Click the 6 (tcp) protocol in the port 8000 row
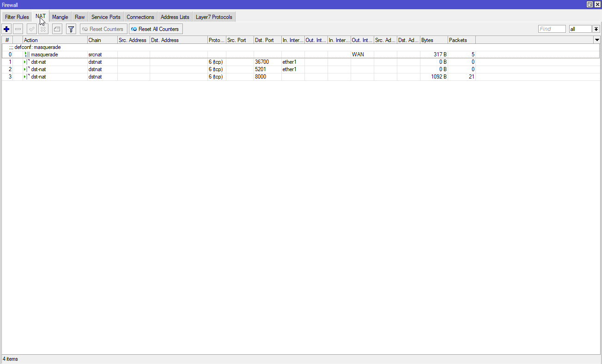 click(x=216, y=77)
